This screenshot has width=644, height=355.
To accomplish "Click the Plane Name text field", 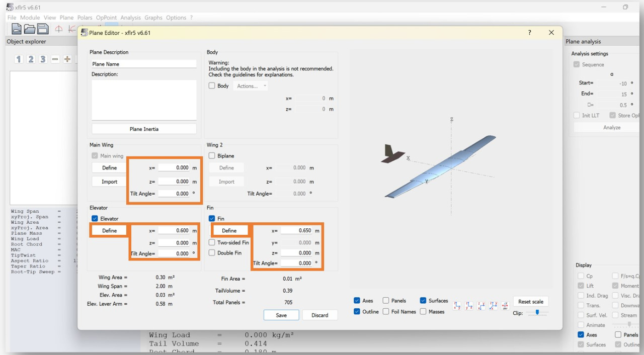I will point(144,64).
